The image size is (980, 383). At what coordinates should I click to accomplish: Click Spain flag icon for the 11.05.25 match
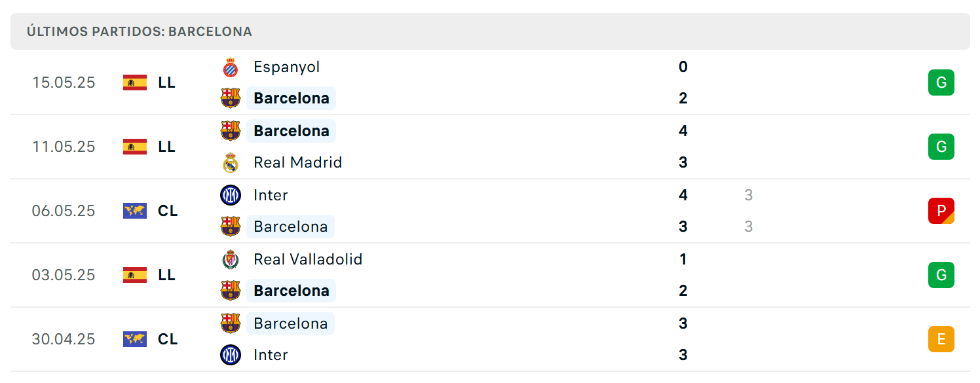(x=135, y=147)
